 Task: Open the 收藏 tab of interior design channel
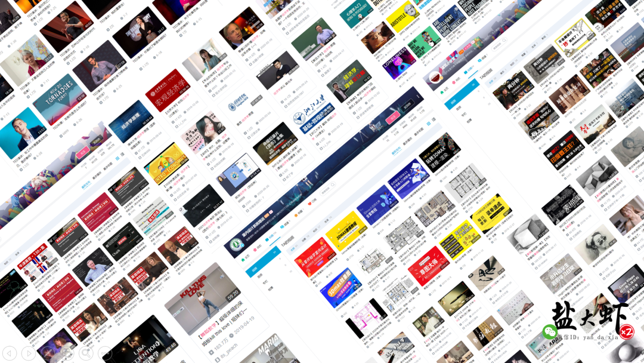pos(298,214)
